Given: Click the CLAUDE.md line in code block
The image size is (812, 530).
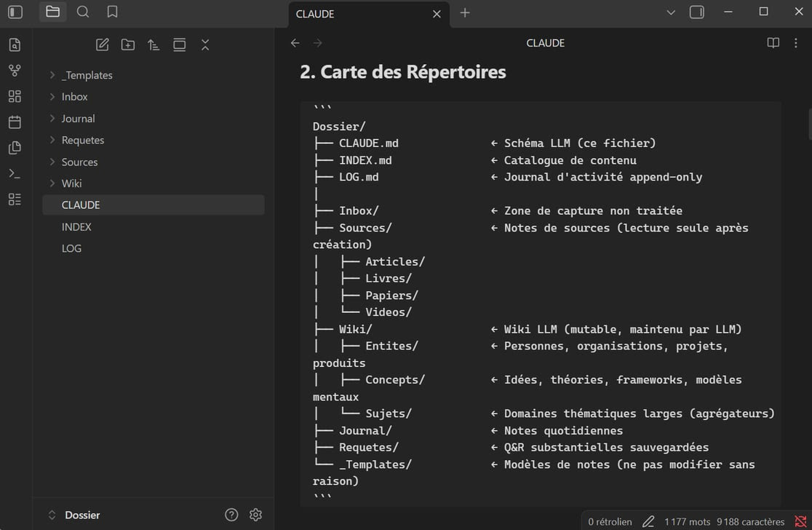Looking at the screenshot, I should pos(369,143).
